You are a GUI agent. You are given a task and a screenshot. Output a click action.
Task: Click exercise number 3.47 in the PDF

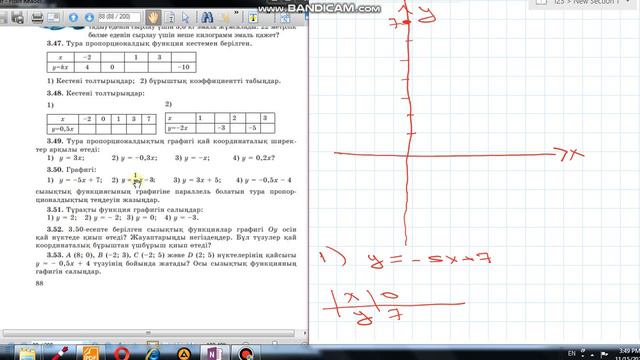(x=54, y=43)
